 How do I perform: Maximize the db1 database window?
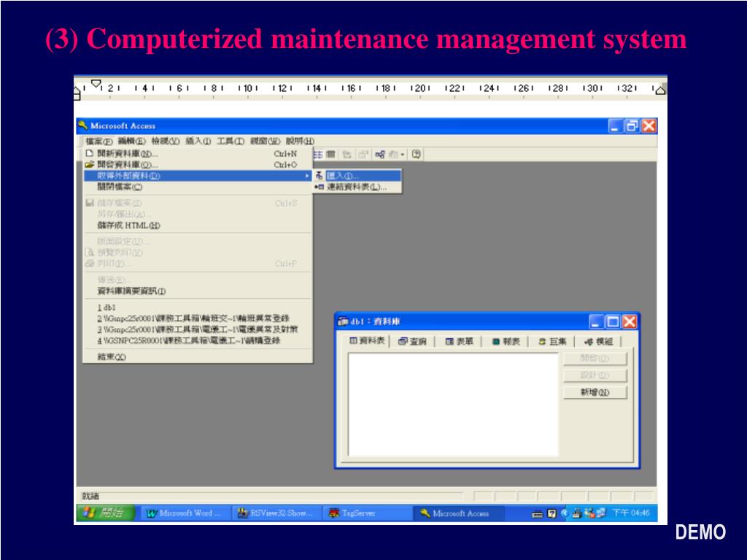tap(613, 322)
